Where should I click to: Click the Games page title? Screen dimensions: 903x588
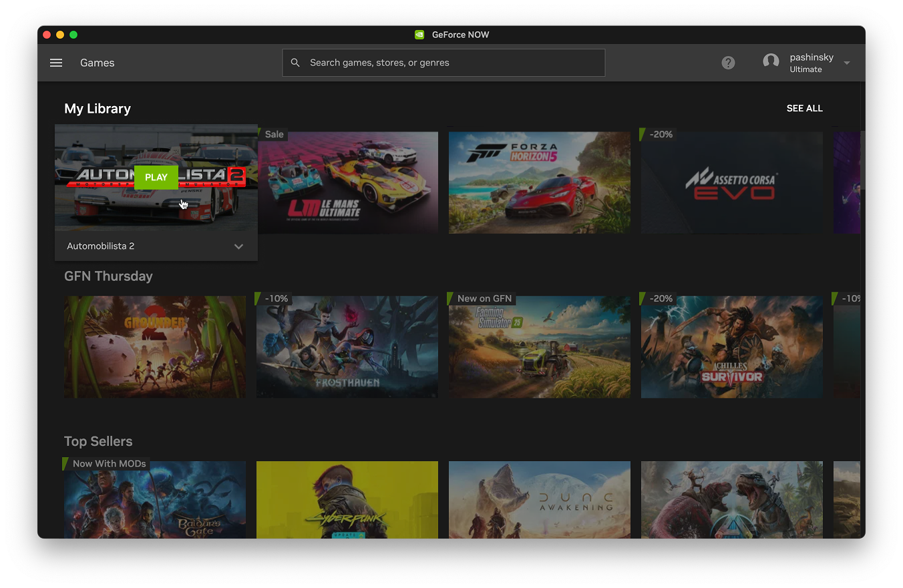click(x=98, y=63)
